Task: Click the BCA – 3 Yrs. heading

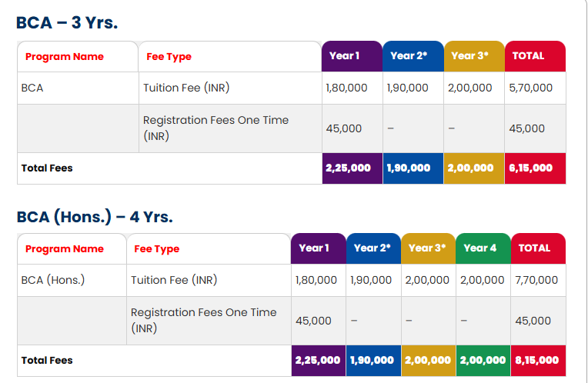Action: click(67, 22)
